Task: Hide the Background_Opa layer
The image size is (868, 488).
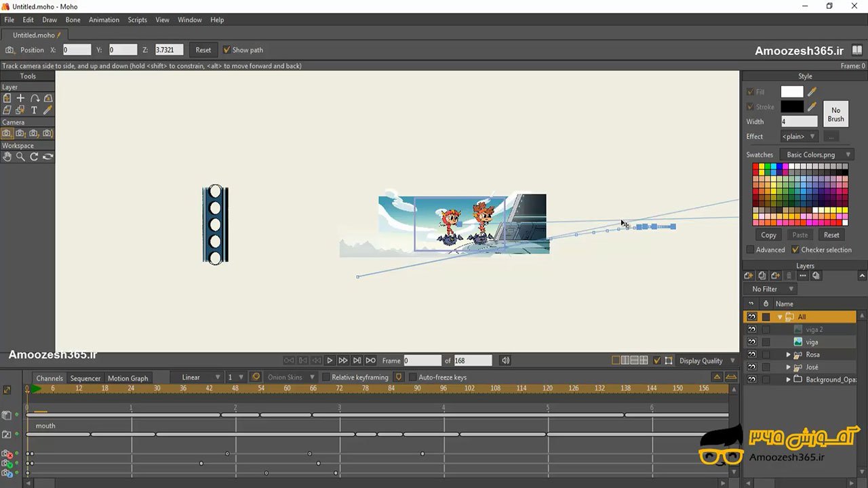Action: click(751, 380)
